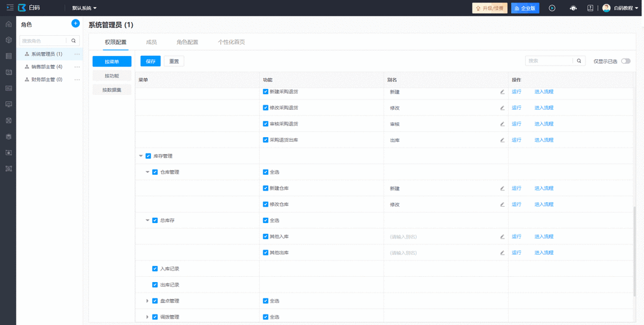Uncheck the 采购退货出库 checkbox
The height and width of the screenshot is (325, 644).
265,140
